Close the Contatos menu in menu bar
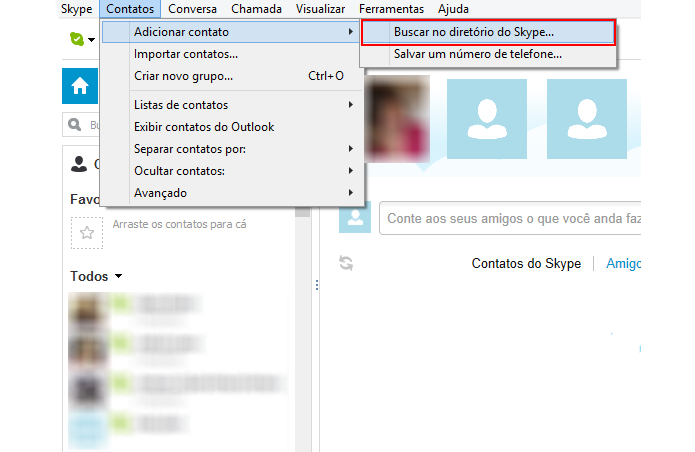The height and width of the screenshot is (452, 695). pos(130,9)
